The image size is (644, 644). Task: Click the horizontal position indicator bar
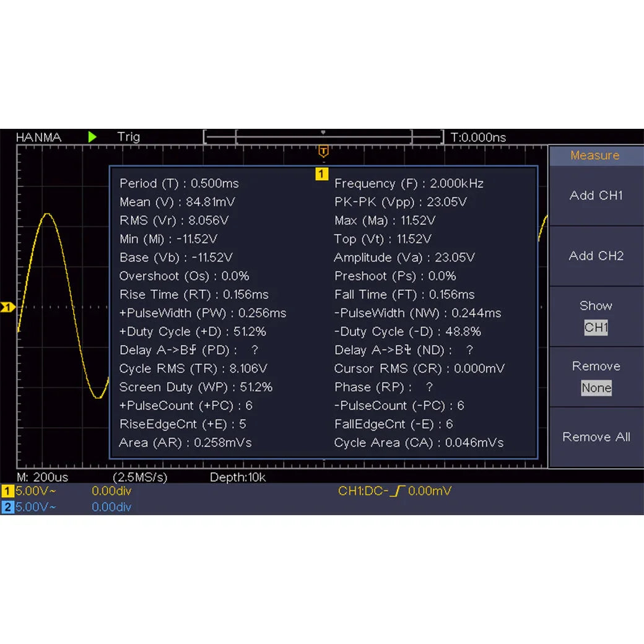[323, 137]
